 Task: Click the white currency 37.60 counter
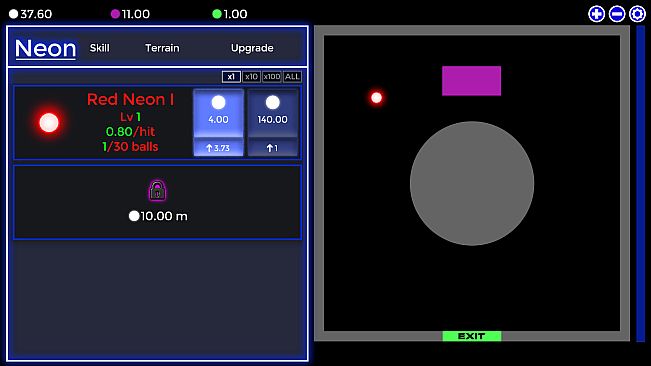(31, 14)
